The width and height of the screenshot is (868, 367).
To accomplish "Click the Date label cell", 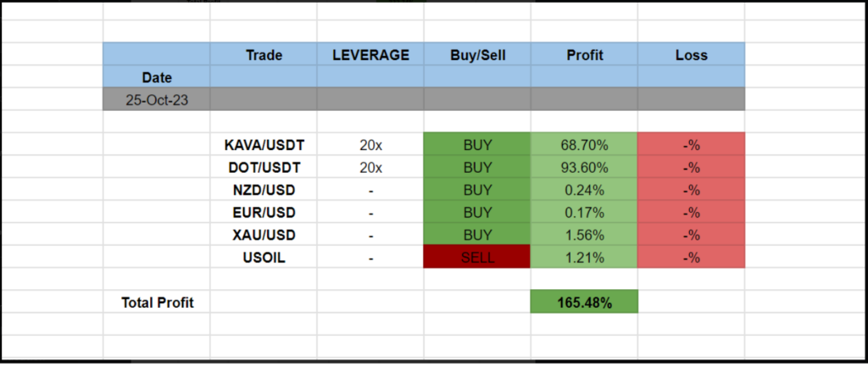I will [x=157, y=77].
